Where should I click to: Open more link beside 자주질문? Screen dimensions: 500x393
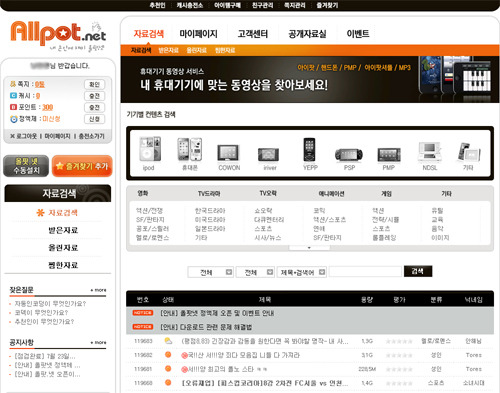pos(99,290)
